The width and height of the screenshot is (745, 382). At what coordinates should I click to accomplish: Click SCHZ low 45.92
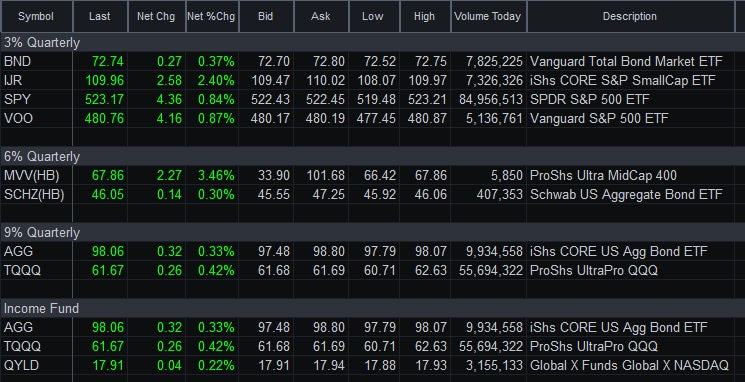(380, 194)
